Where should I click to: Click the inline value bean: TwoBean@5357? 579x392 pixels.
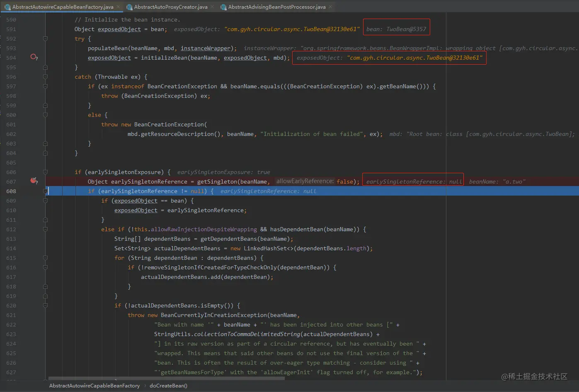tap(396, 29)
